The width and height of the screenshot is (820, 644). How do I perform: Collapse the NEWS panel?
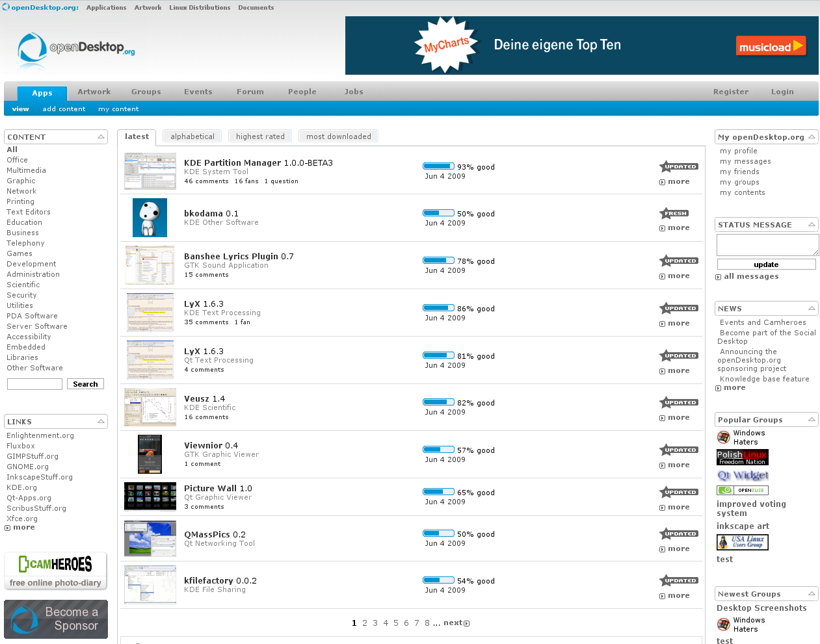812,308
